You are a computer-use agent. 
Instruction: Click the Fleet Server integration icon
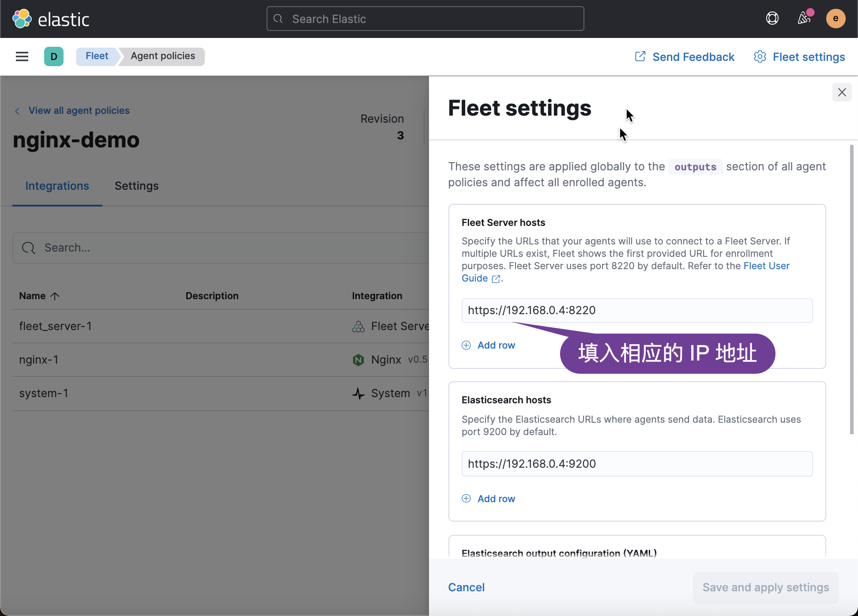pyautogui.click(x=358, y=327)
